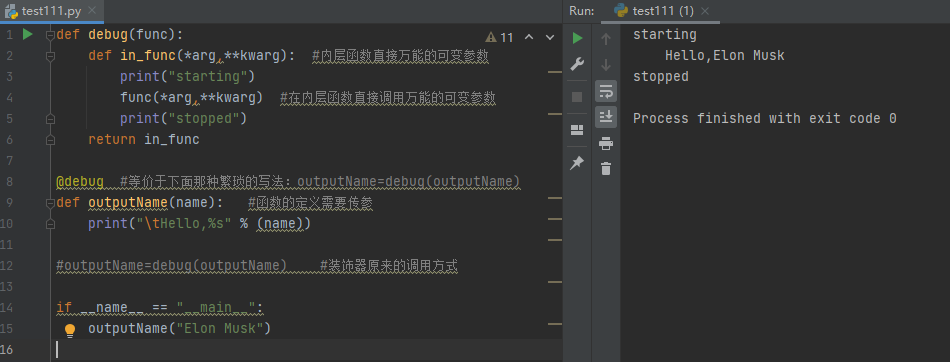Click the 'Run:' panel label

(582, 11)
